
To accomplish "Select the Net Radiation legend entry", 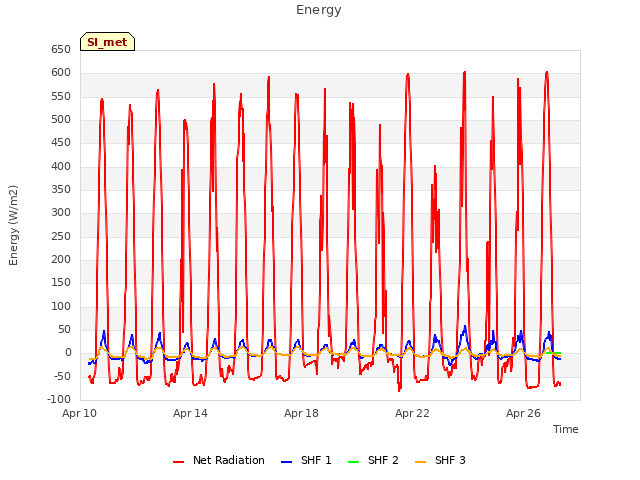I will [219, 460].
